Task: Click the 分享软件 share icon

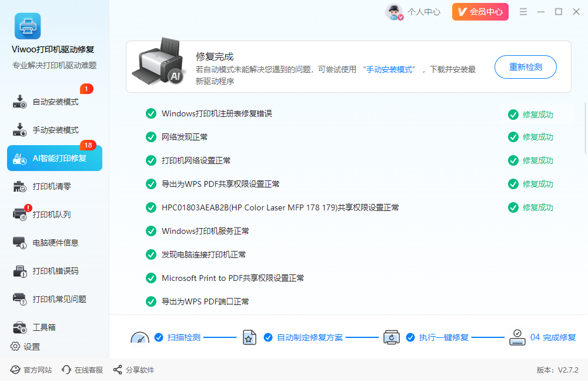Action: tap(118, 370)
